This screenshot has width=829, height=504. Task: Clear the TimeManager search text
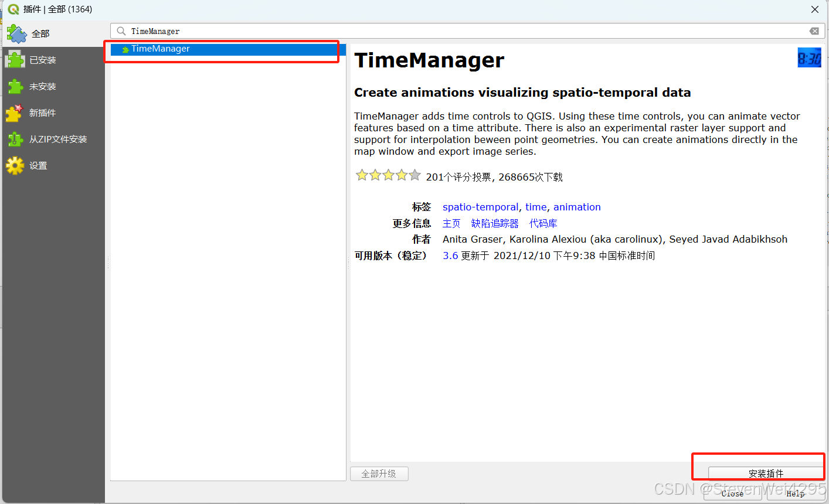click(814, 31)
